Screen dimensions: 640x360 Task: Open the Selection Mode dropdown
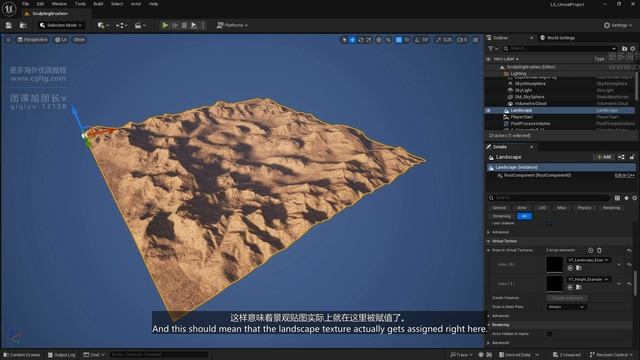point(61,25)
